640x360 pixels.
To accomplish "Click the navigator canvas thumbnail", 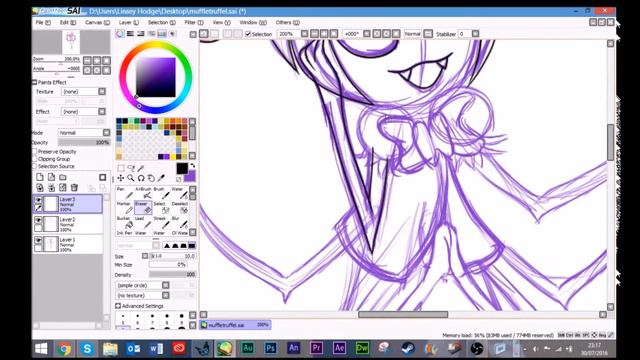I will pos(71,42).
